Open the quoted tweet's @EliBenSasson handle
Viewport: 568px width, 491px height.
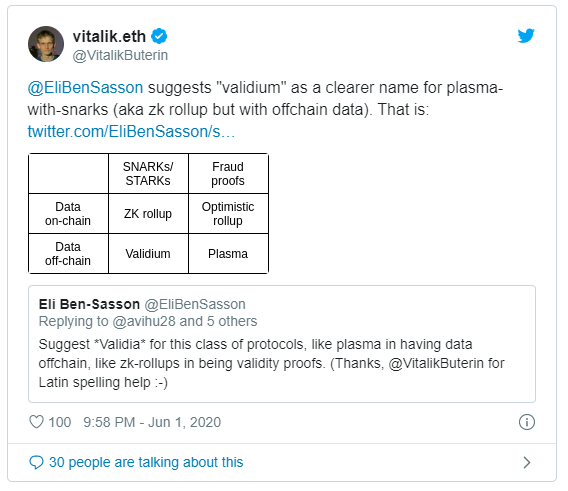[x=195, y=304]
